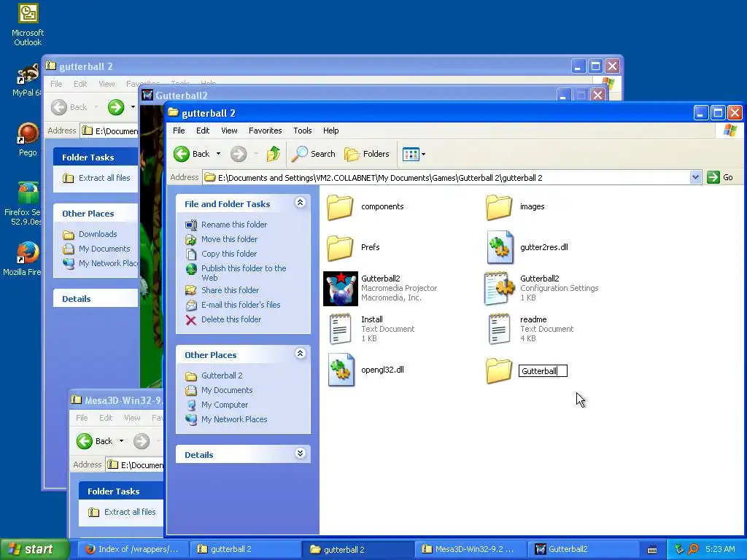Expand the Details panel

300,454
